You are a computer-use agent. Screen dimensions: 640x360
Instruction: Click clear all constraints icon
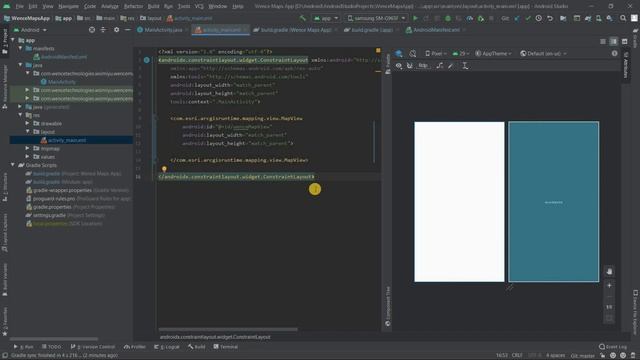click(440, 66)
